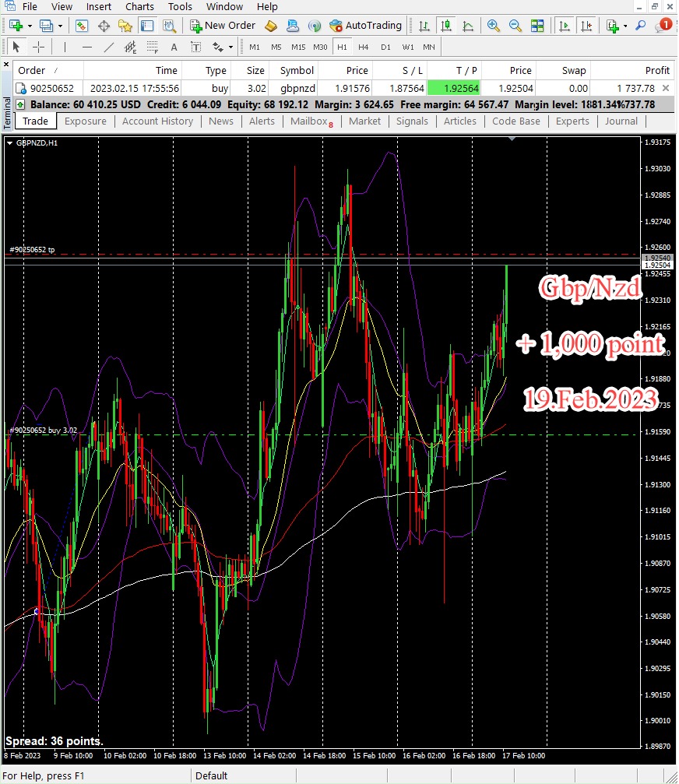The image size is (679, 784).
Task: Zoom in on the chart
Action: tap(494, 26)
